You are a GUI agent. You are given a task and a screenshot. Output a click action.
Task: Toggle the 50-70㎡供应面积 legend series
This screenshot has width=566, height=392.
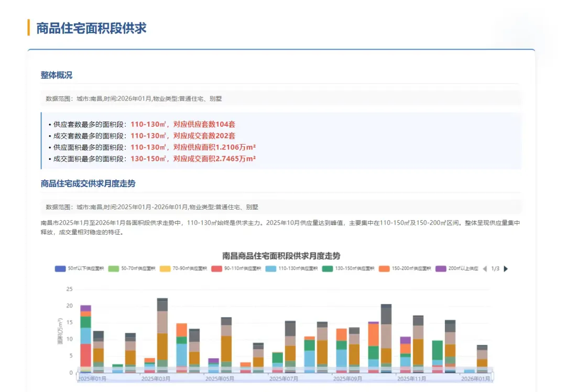coord(132,268)
